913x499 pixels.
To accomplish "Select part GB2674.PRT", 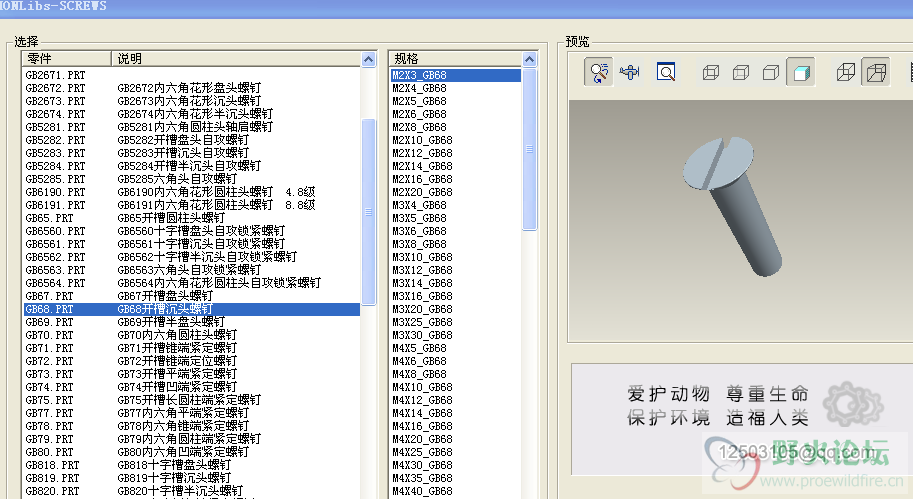I will pos(192,114).
